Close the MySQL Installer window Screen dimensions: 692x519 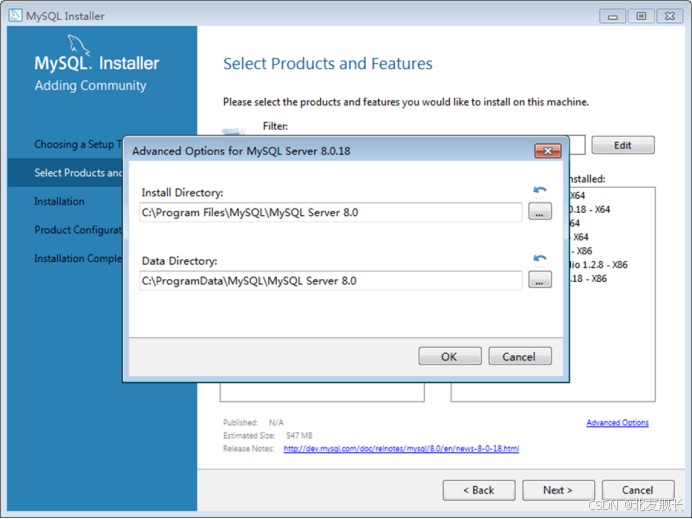coord(670,16)
